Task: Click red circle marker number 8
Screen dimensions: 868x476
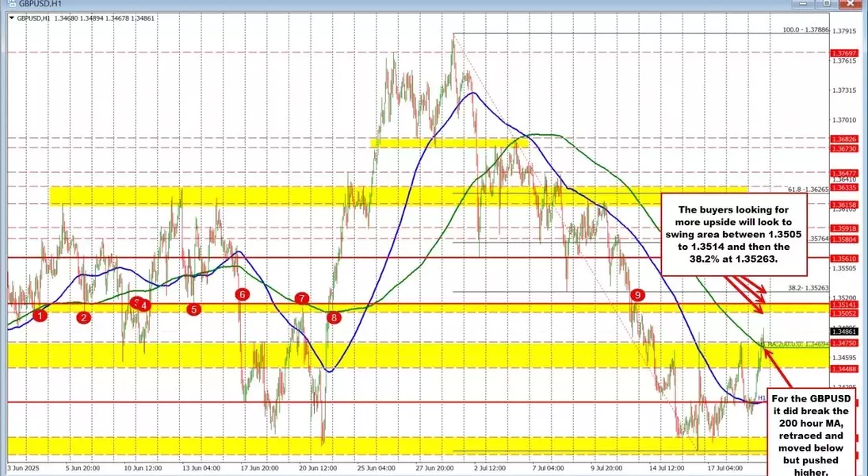Action: (x=334, y=317)
